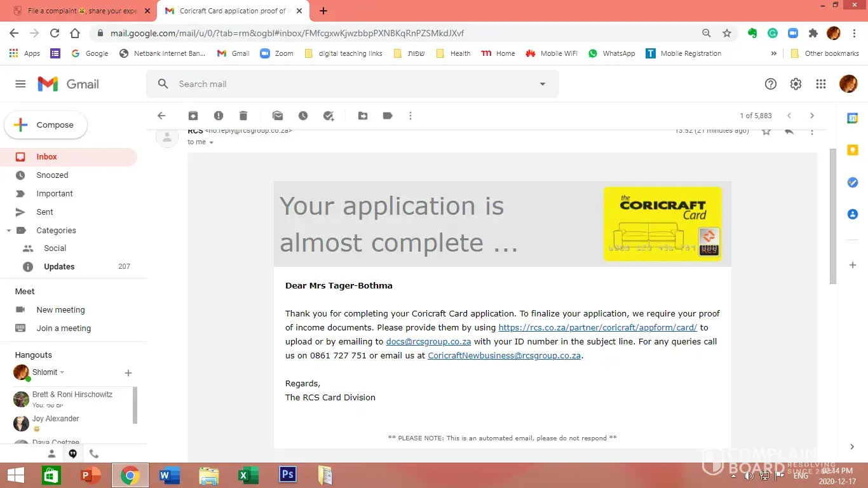Screen dimensions: 868x488
Task: Expand search options dropdown arrow
Action: [543, 84]
